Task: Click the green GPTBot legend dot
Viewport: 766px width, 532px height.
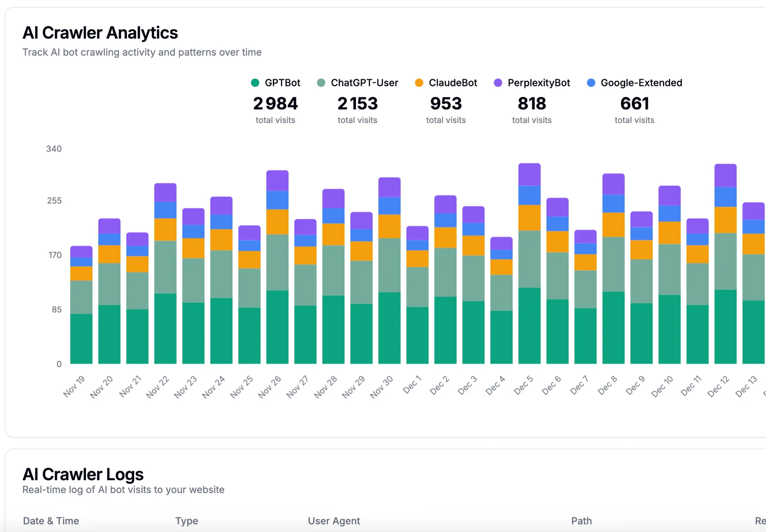Action: [255, 83]
